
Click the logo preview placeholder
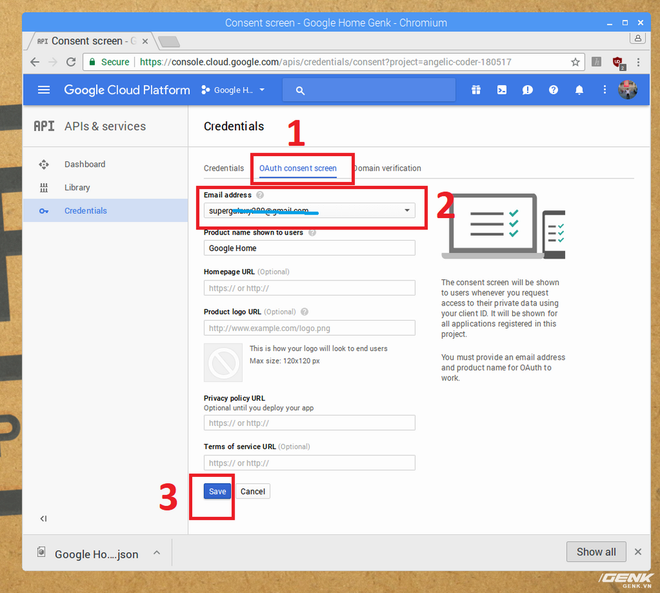[223, 362]
